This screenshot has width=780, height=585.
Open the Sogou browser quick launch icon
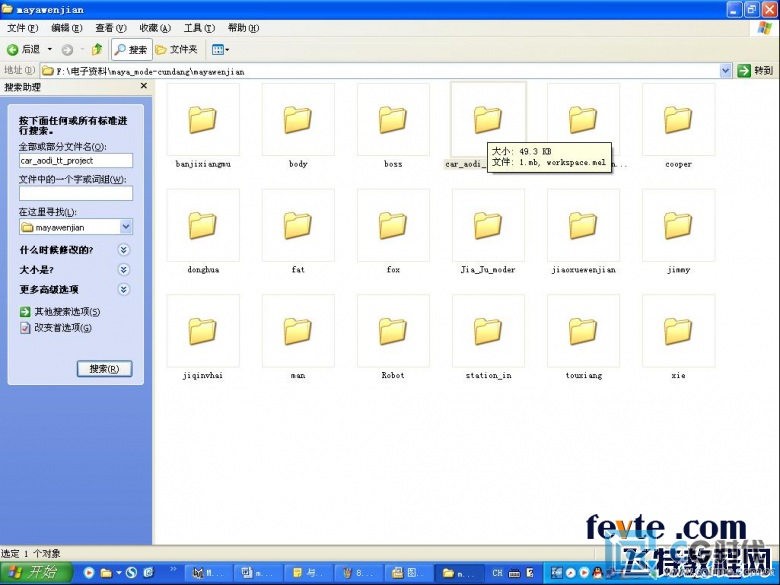click(131, 573)
